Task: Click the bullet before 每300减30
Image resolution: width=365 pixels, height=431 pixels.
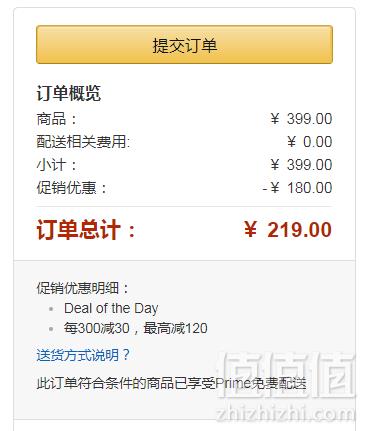Action: point(51,329)
